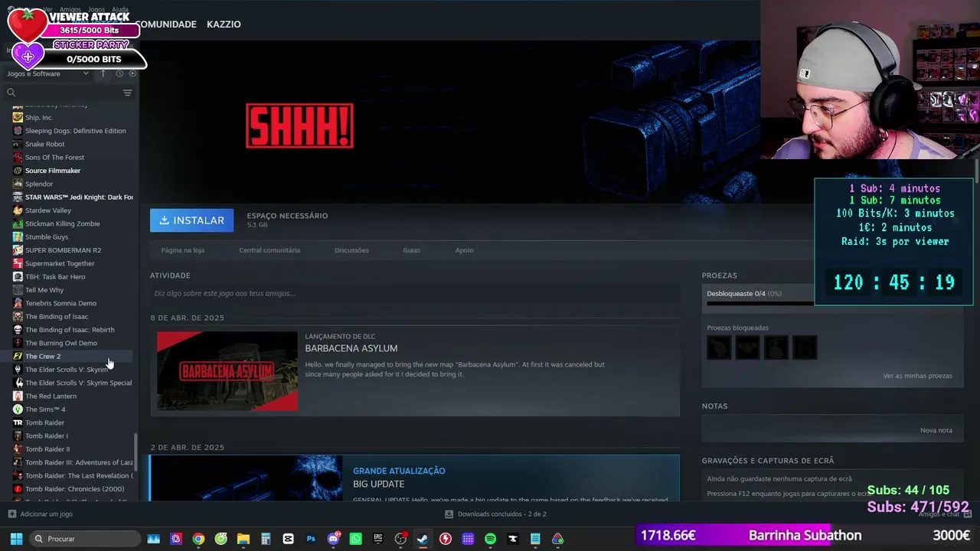Viewport: 980px width, 551px height.
Task: Click the Nova nota button
Action: [x=936, y=430]
